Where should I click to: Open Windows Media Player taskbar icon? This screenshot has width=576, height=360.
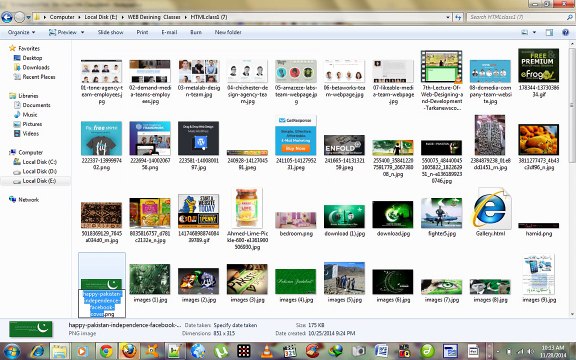pos(82,351)
